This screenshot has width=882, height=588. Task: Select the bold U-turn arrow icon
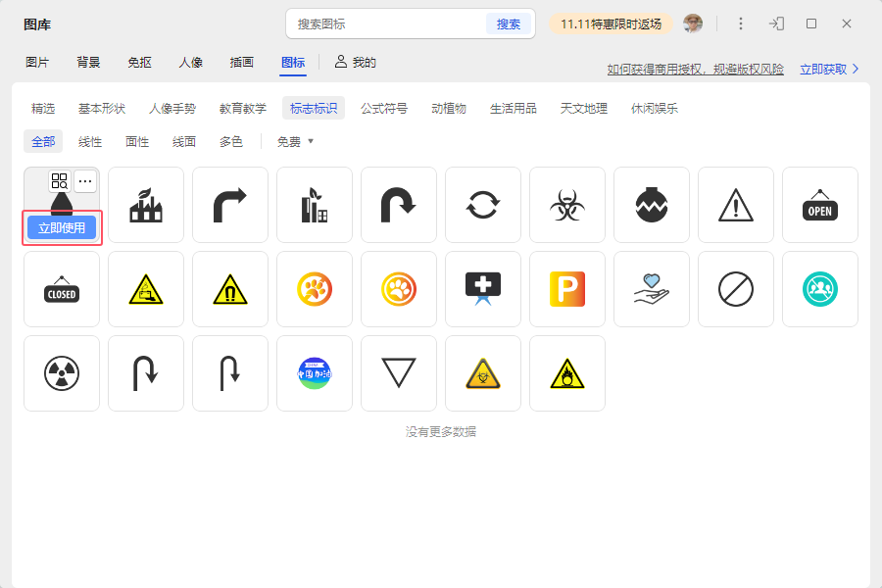click(399, 205)
